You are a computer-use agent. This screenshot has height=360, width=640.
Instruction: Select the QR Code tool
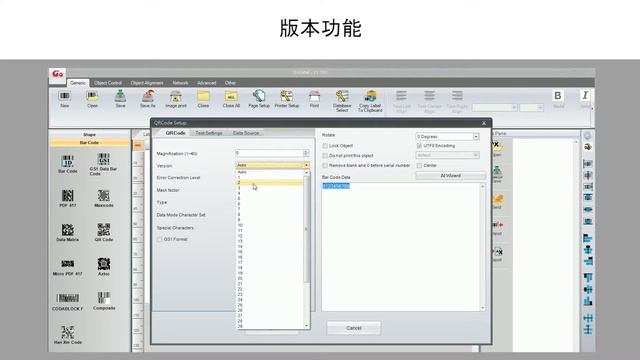pyautogui.click(x=104, y=233)
